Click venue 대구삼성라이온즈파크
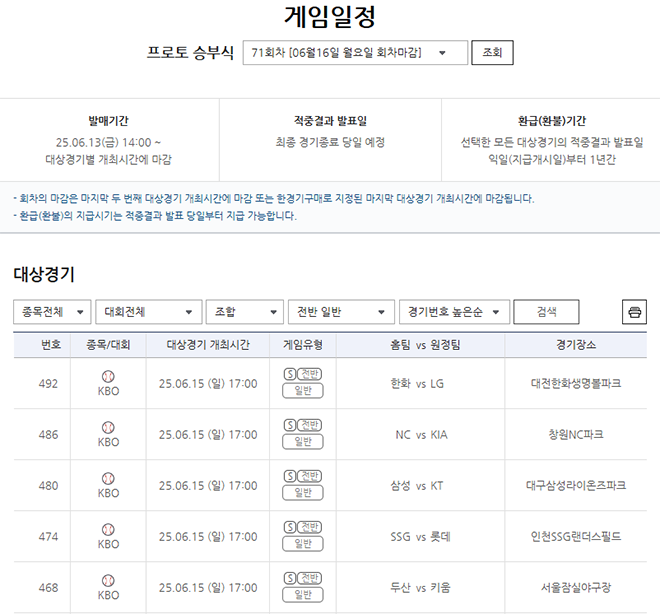Screen dimensions: 660x614 [x=576, y=485]
